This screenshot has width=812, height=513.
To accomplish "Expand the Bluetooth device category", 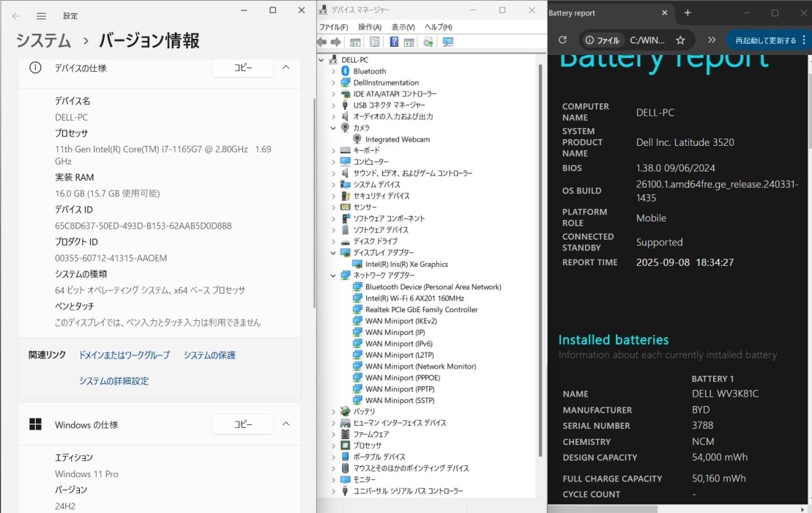I will [333, 71].
